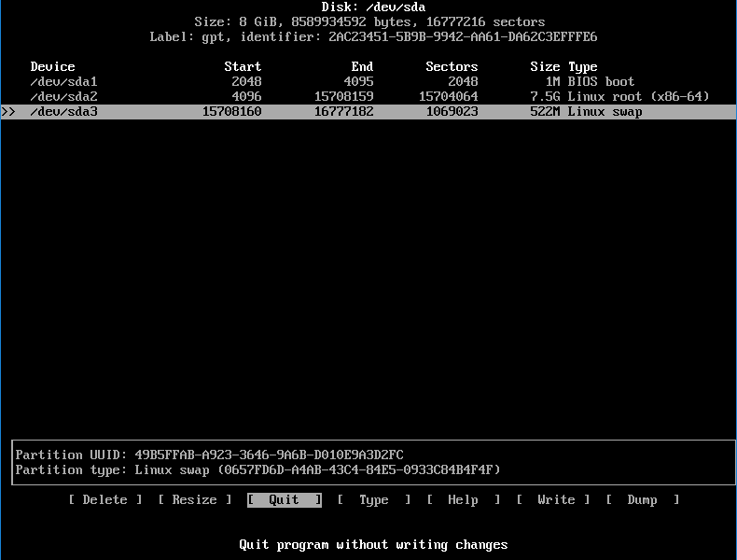The image size is (737, 560).
Task: Click the 7.5G size value
Action: coord(545,96)
